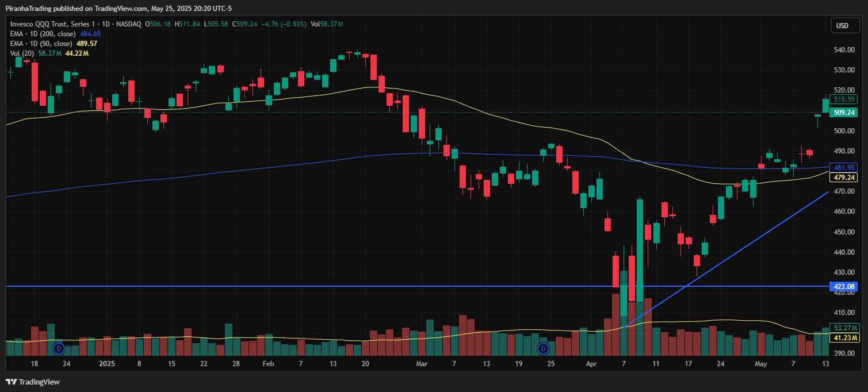This screenshot has height=392, width=868.
Task: Click the open value O506.18
Action: 158,24
